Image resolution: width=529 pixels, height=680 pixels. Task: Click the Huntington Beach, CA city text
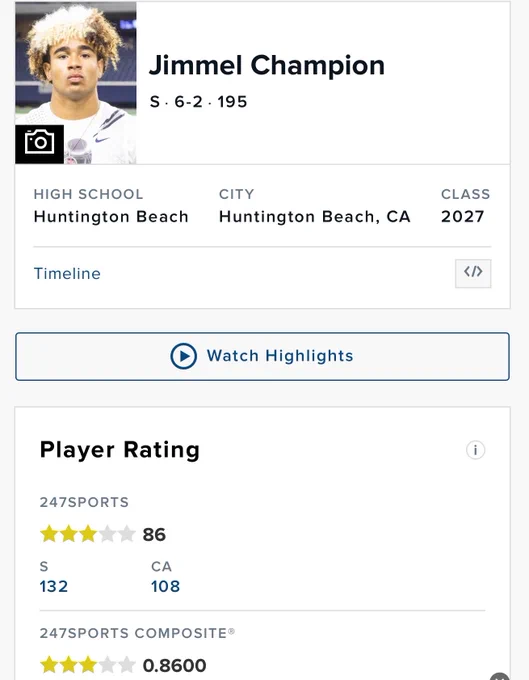coord(315,216)
